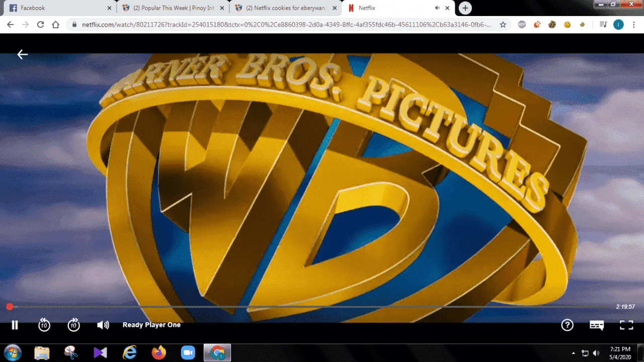Pause the movie playback
644x362 pixels.
click(x=15, y=325)
